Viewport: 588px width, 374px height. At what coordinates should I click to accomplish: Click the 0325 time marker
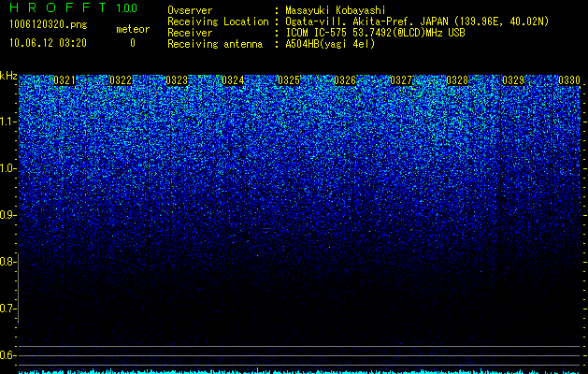289,80
